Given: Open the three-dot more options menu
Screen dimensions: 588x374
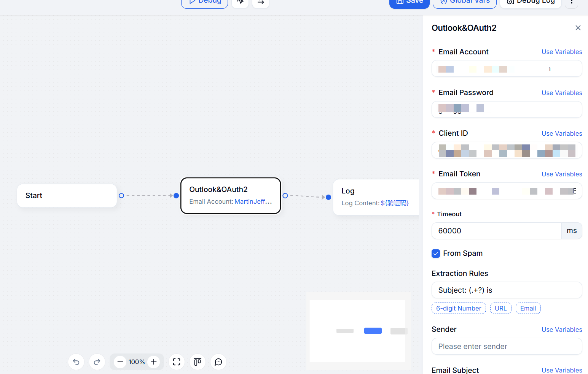Looking at the screenshot, I should point(571,2).
